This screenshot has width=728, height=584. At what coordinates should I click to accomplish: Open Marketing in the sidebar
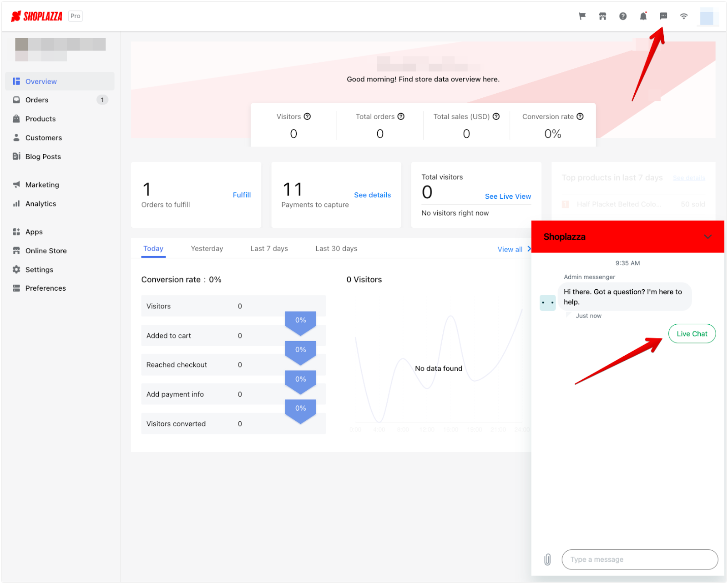point(60,185)
